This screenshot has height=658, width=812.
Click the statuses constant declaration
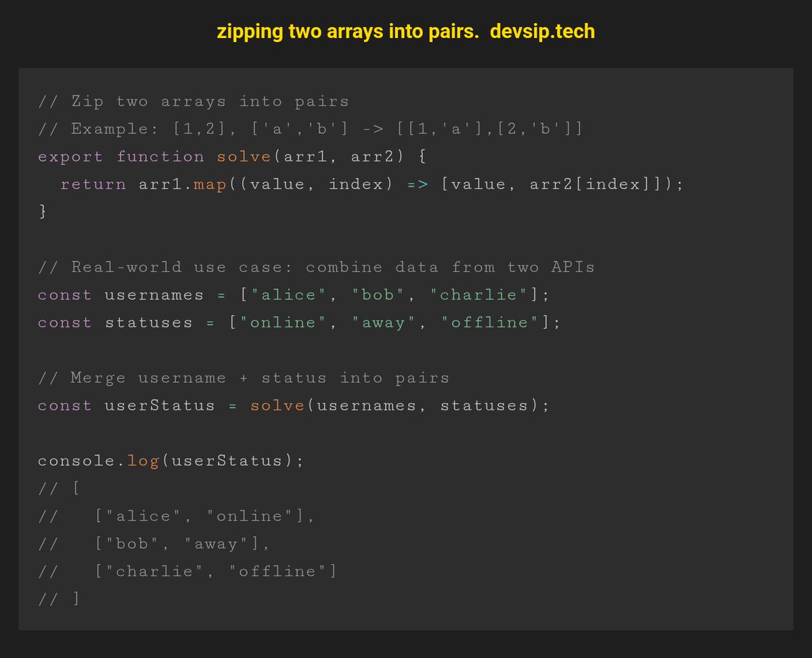(147, 322)
